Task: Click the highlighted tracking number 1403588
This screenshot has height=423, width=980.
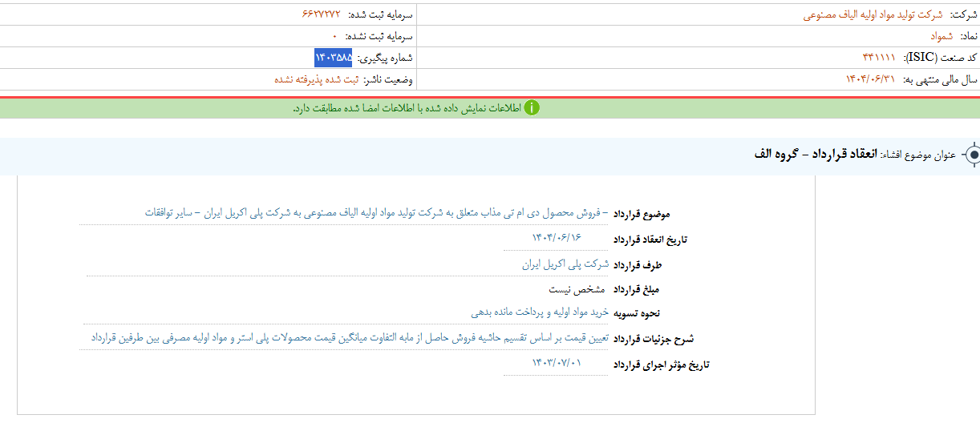Action: click(333, 58)
